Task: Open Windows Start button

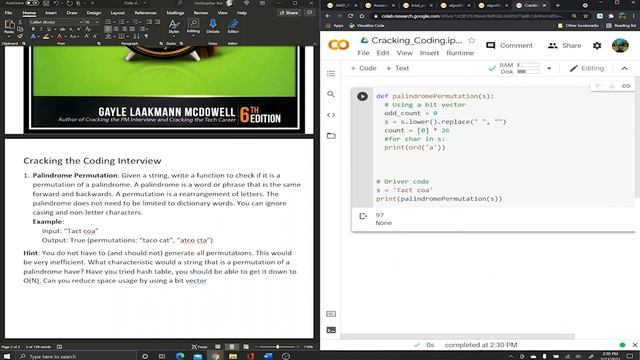Action: [x=7, y=356]
